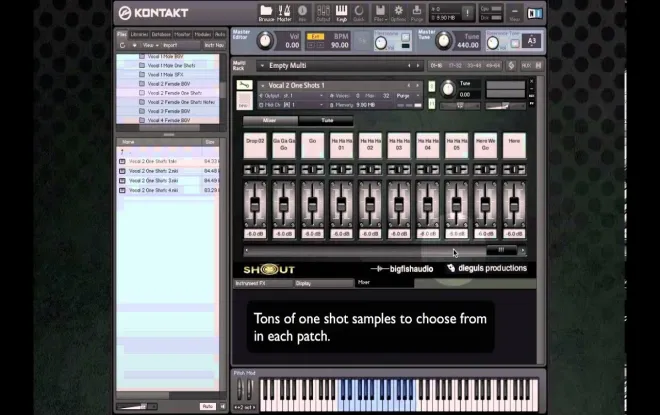Screen dimensions: 660x415
Task: Open the Master editor metronome icon
Action: tap(284, 13)
